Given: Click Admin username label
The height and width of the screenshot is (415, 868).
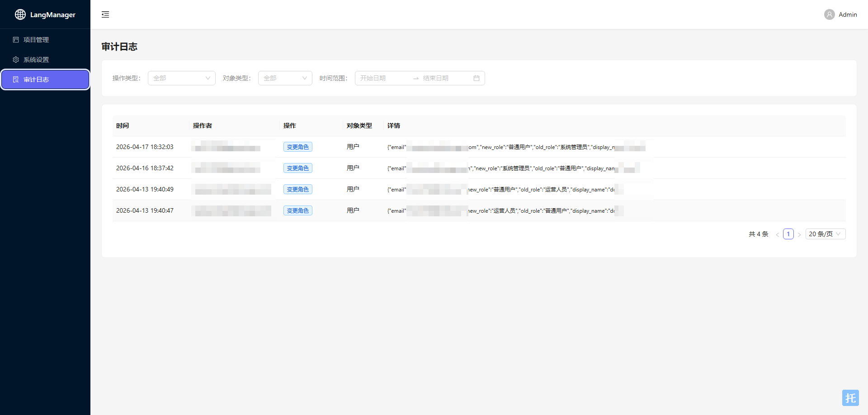Looking at the screenshot, I should tap(848, 14).
